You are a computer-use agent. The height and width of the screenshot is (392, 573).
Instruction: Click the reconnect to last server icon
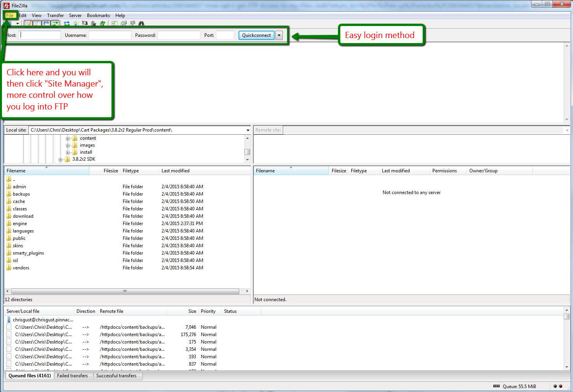[103, 24]
